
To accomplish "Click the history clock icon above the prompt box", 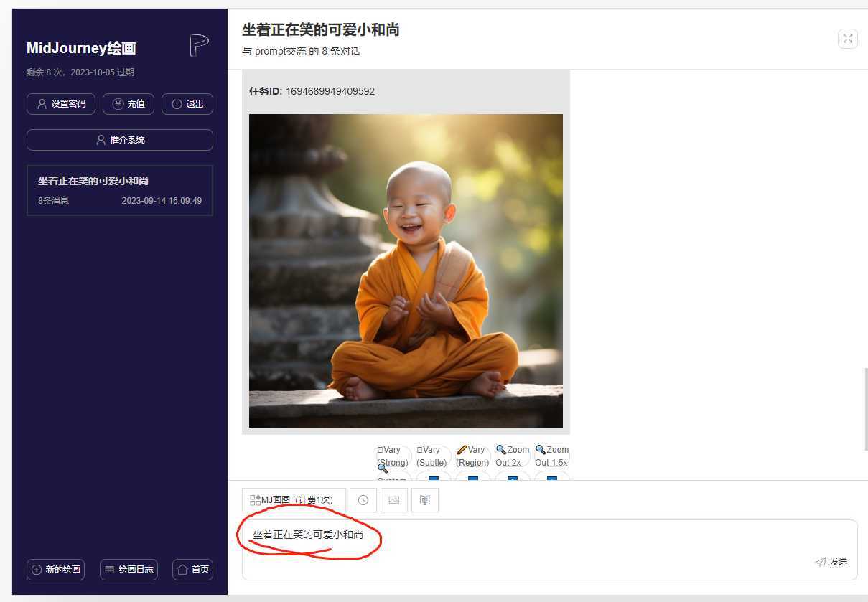I will click(x=363, y=500).
